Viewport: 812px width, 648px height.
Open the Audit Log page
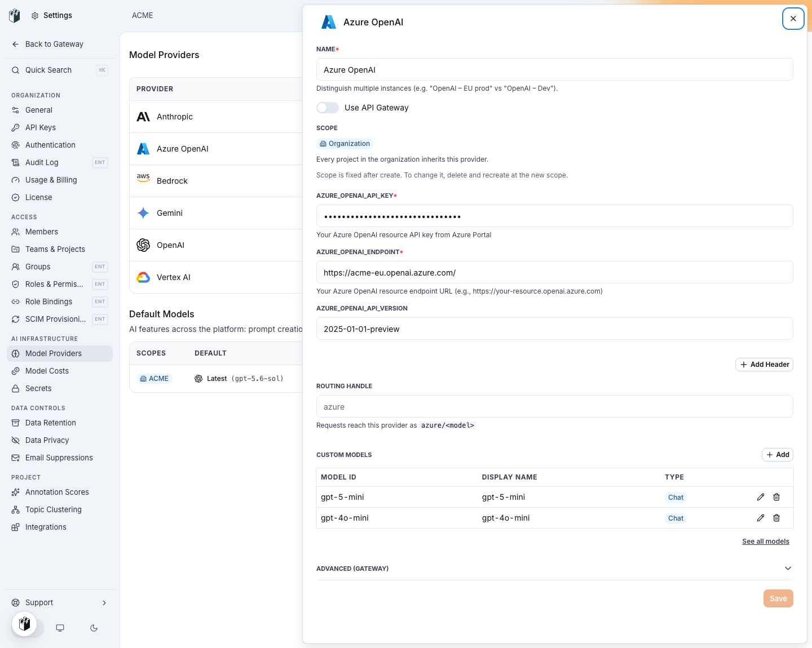point(59,162)
